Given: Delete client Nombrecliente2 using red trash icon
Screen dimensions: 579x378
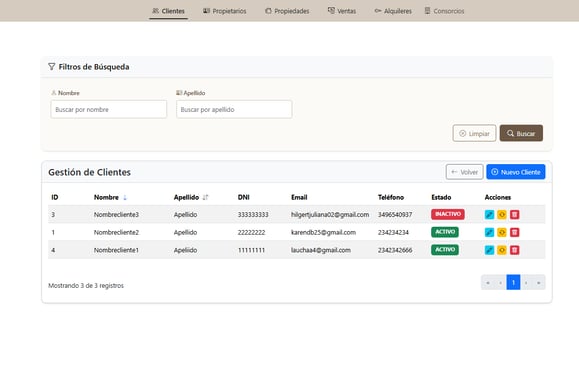Looking at the screenshot, I should coord(514,232).
